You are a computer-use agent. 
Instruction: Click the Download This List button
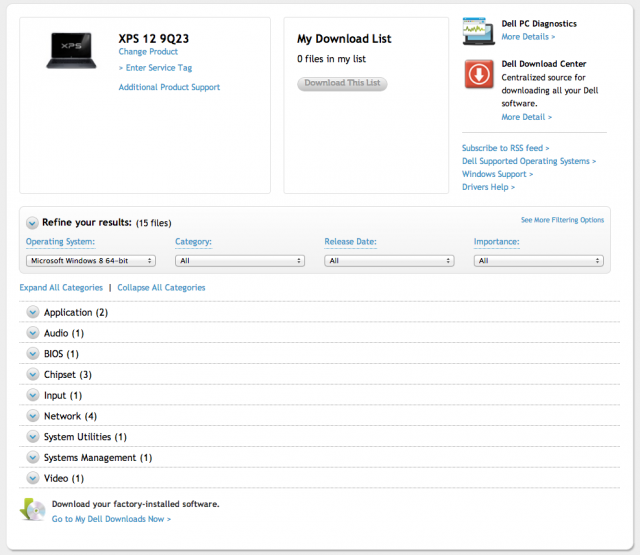point(342,83)
